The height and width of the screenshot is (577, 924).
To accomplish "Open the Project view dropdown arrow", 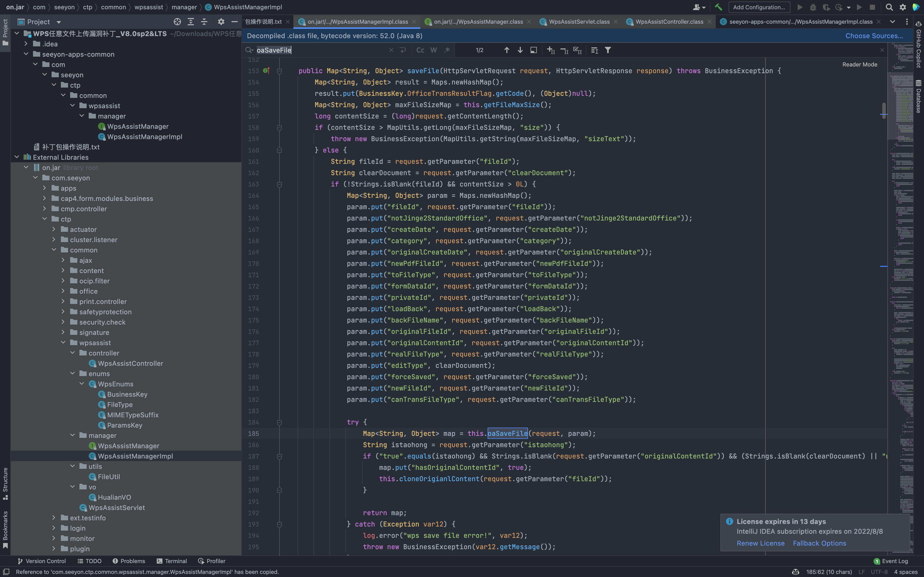I will (x=59, y=22).
